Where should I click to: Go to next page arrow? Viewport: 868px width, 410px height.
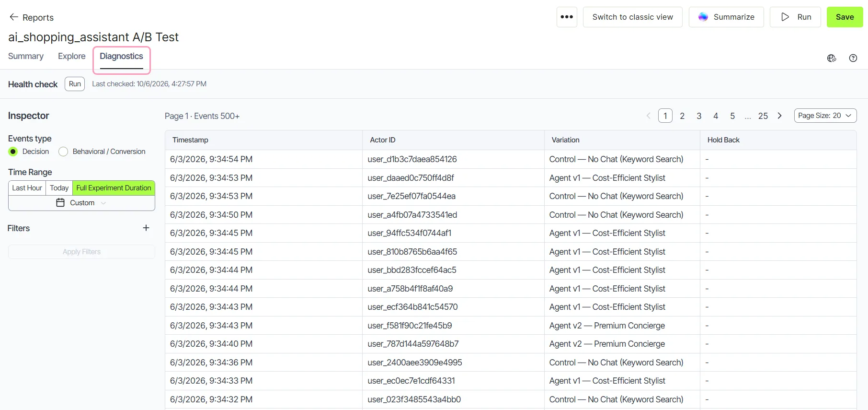780,116
